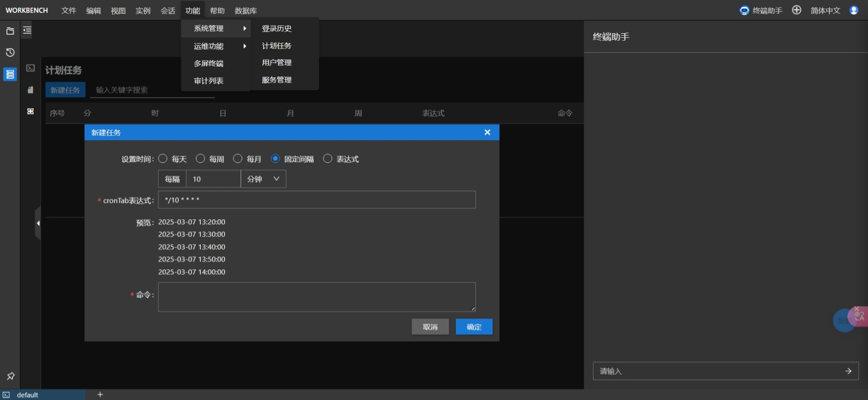Open the 数据库 menu
Image resolution: width=868 pixels, height=400 pixels.
click(x=246, y=10)
